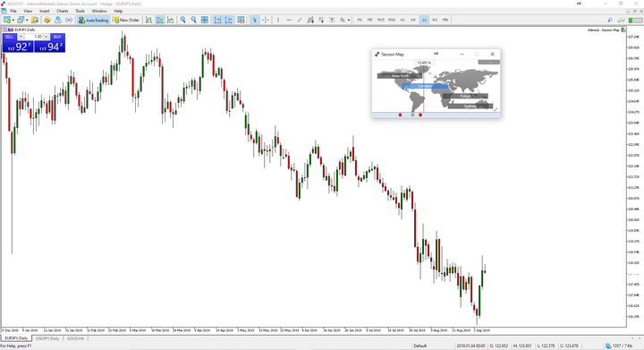This screenshot has height=350, width=644.
Task: Zoom in on the chart
Action: click(182, 20)
